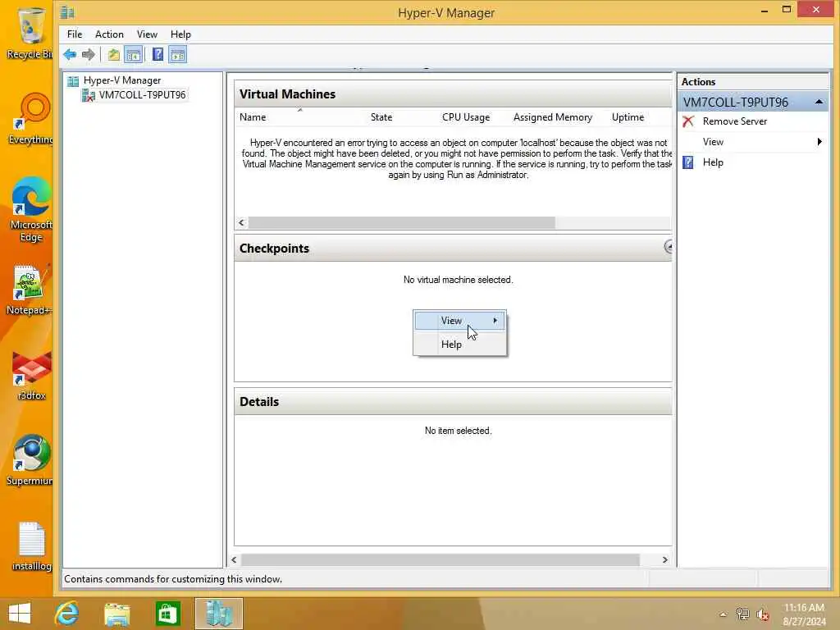Choose Help in the context menu
The width and height of the screenshot is (840, 630).
[459, 345]
